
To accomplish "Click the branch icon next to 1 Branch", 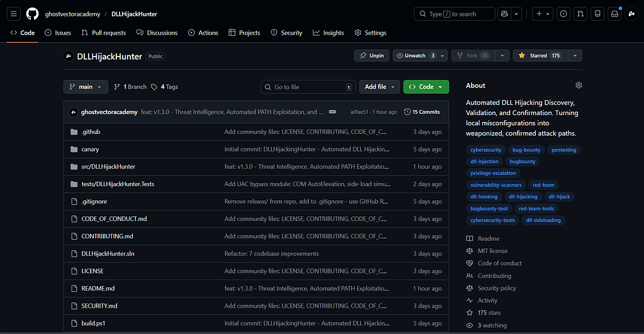I will tap(117, 87).
